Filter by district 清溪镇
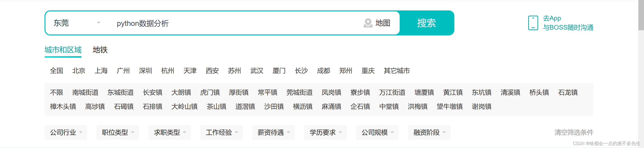Viewport: 644px width, 148px height. tap(510, 92)
